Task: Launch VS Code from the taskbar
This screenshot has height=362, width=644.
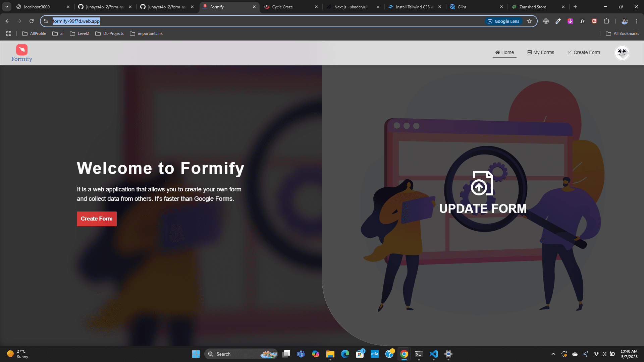Action: pos(434,354)
